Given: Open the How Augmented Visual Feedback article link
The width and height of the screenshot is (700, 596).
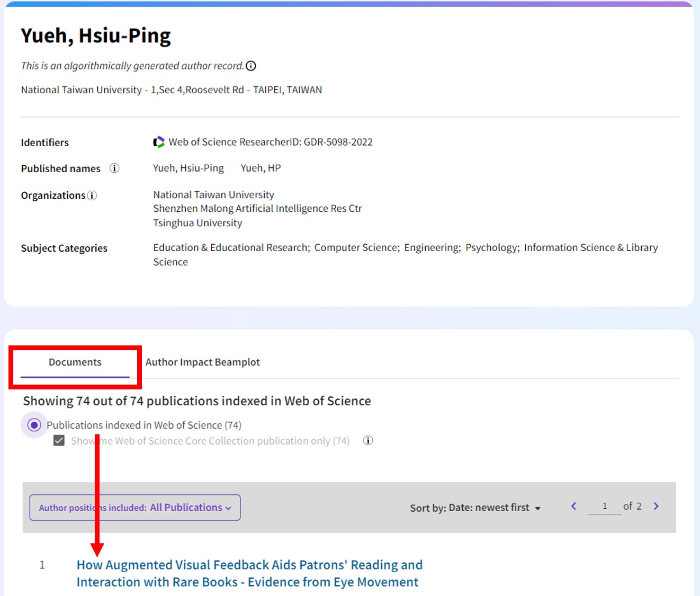Looking at the screenshot, I should pyautogui.click(x=249, y=573).
